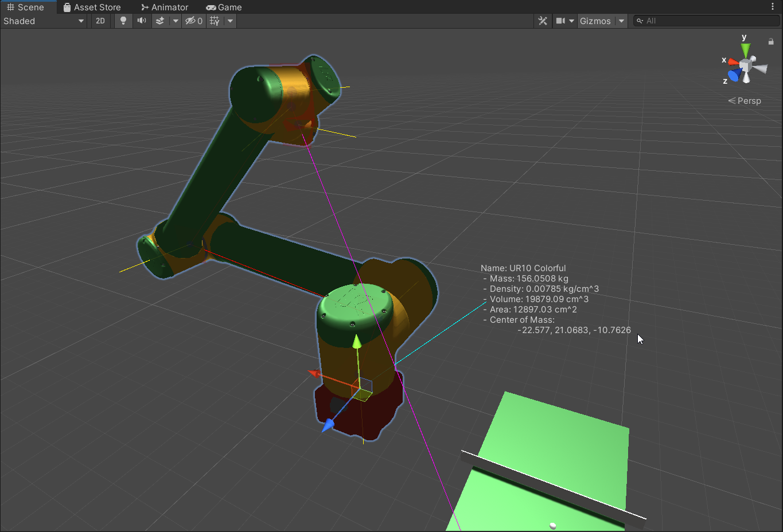Image resolution: width=783 pixels, height=532 pixels.
Task: Switch to the Animator tab
Action: tap(165, 7)
